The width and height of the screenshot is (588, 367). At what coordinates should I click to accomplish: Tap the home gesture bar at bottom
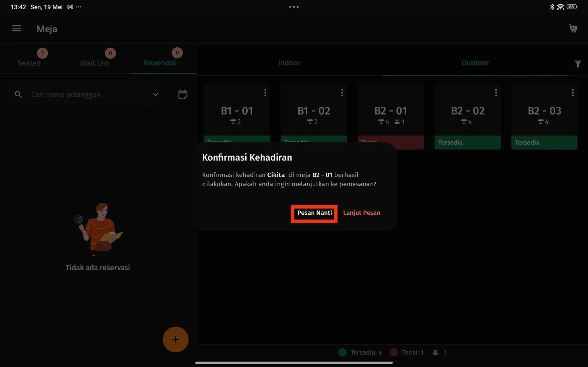click(294, 363)
